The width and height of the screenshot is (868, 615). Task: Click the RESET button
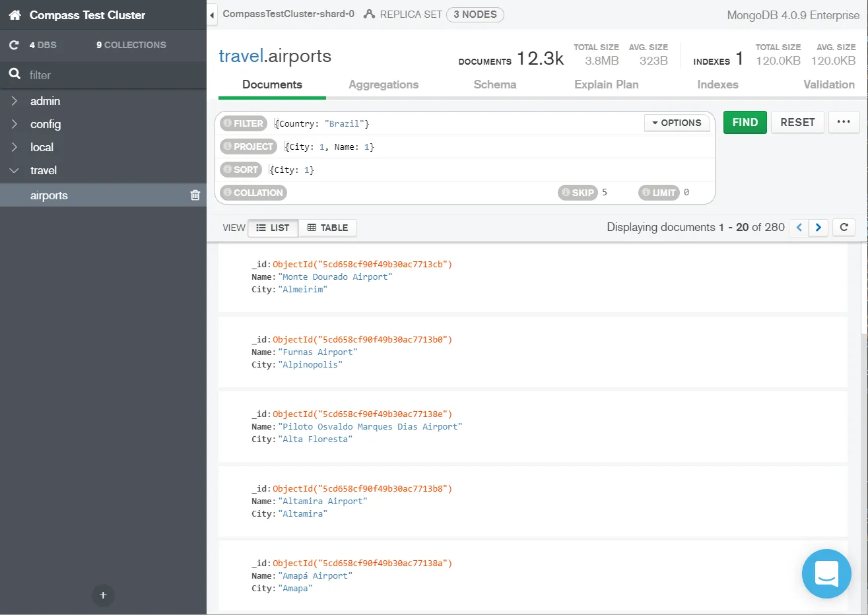coord(797,122)
